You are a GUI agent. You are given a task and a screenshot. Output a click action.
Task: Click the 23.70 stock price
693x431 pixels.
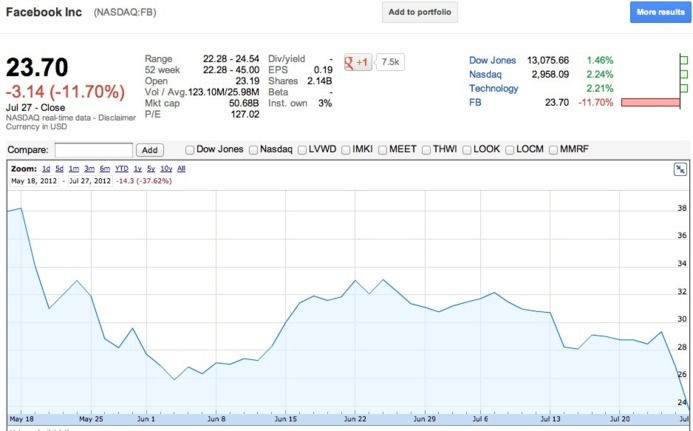[37, 68]
